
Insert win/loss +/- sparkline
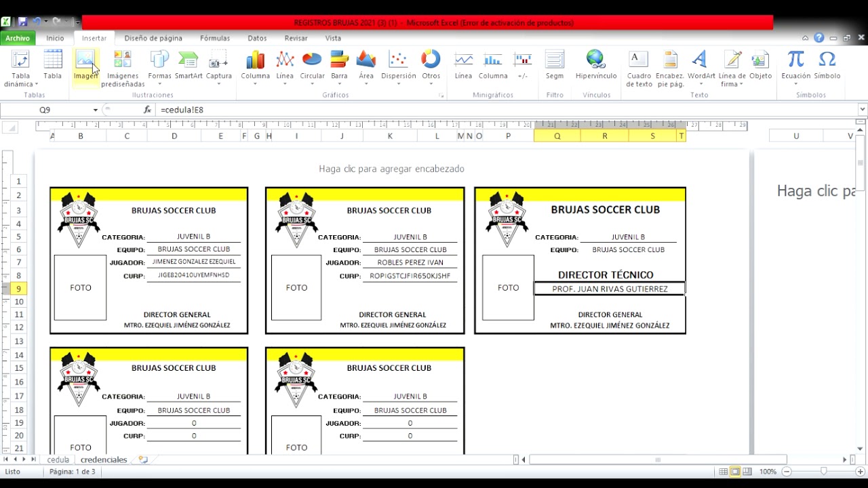(x=523, y=66)
